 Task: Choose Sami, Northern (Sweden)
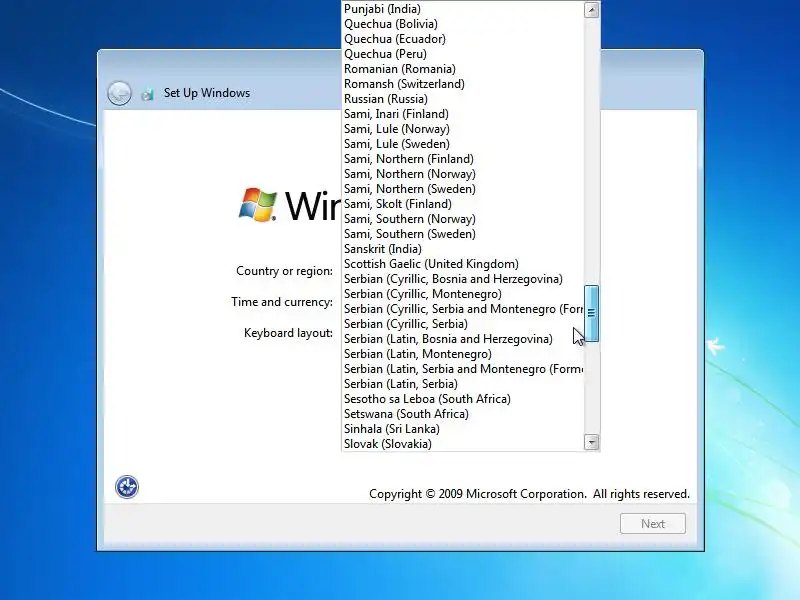(463, 189)
